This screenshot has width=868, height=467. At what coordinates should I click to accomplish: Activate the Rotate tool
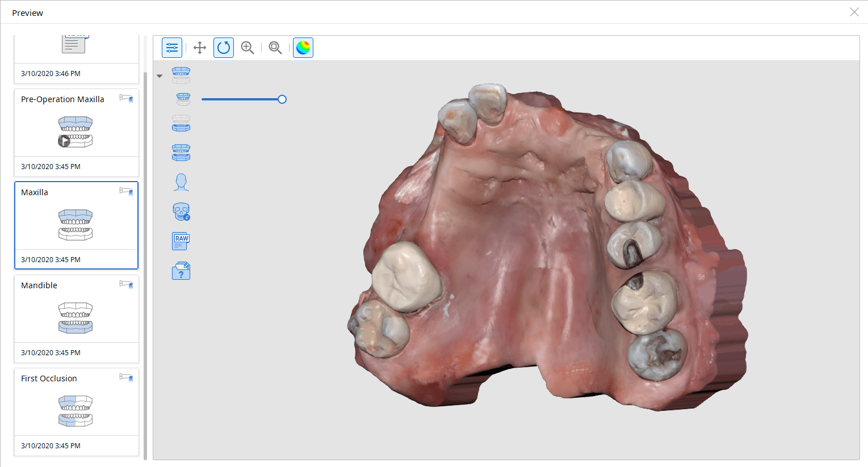click(x=223, y=47)
